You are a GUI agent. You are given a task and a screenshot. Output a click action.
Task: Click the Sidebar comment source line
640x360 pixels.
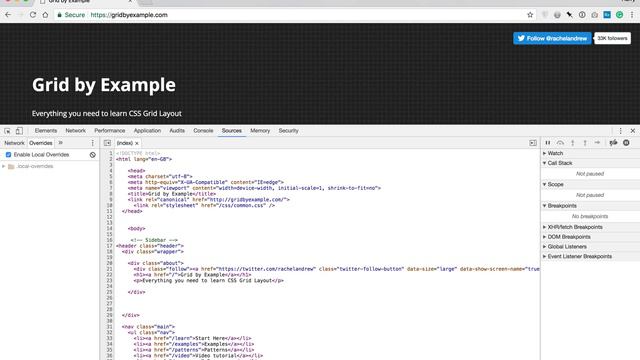tap(154, 240)
